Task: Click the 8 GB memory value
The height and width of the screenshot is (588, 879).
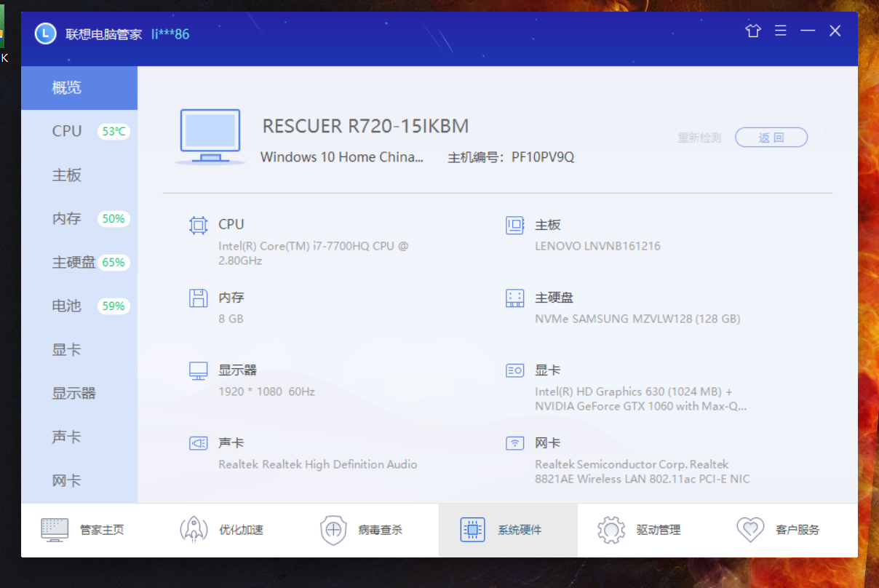Action: click(231, 319)
